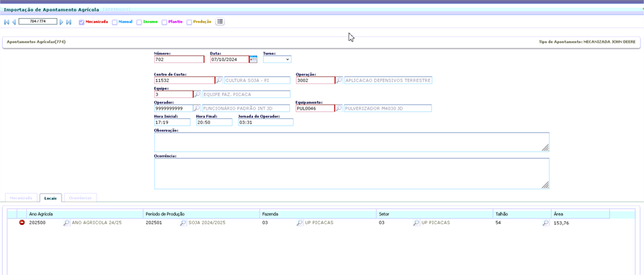This screenshot has height=275, width=644.
Task: Toggle the Produção checkbox
Action: [189, 22]
